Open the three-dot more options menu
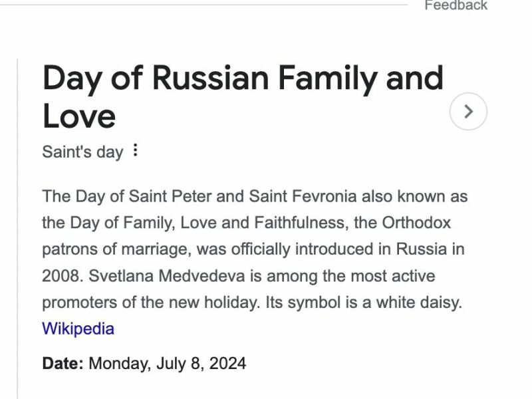The height and width of the screenshot is (399, 532). 136,150
